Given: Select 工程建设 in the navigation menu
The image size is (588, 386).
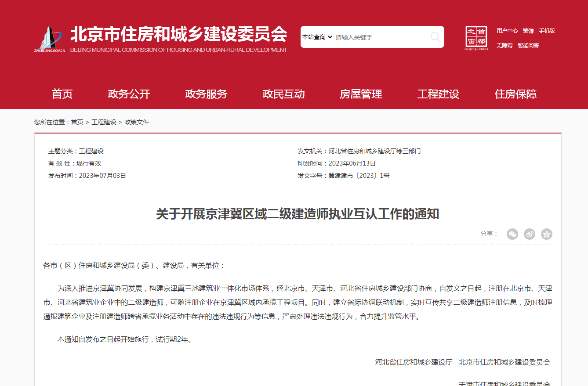Looking at the screenshot, I should pos(438,94).
